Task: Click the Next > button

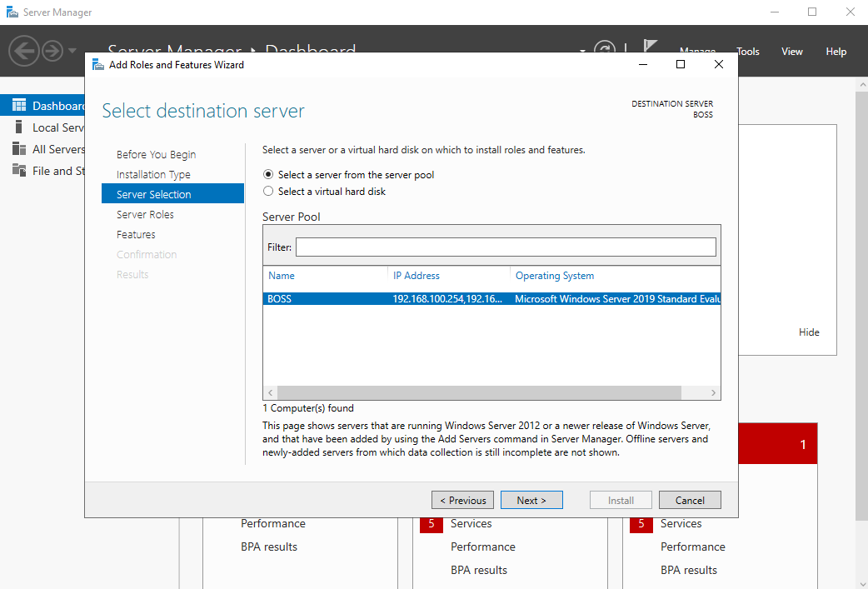Action: (x=531, y=501)
